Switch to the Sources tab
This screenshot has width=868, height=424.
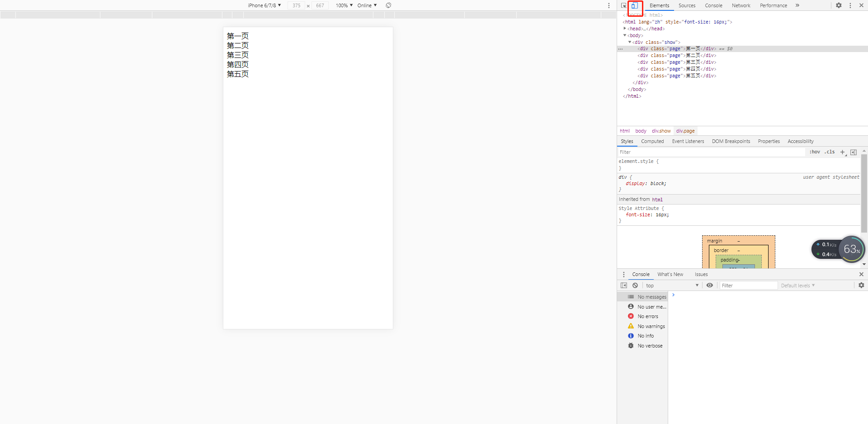click(x=687, y=5)
